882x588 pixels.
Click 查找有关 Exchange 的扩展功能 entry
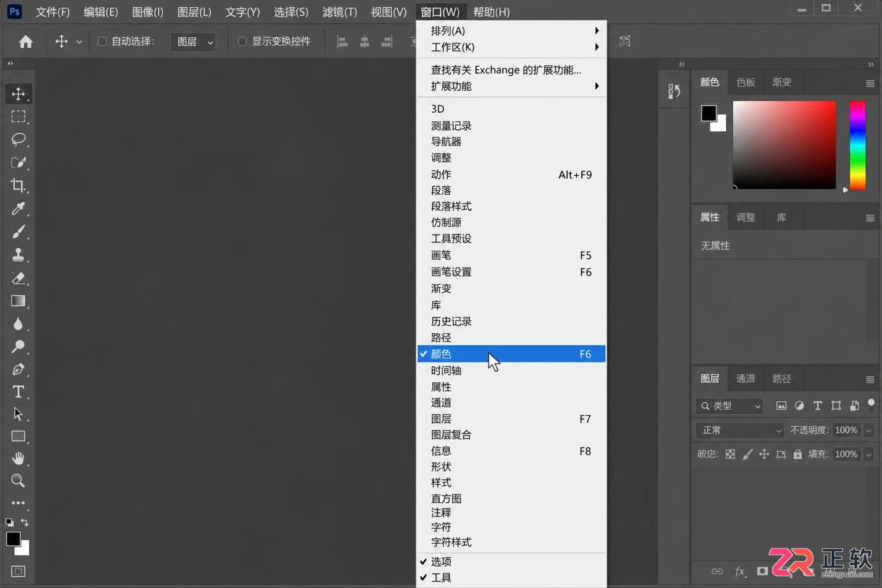(511, 70)
